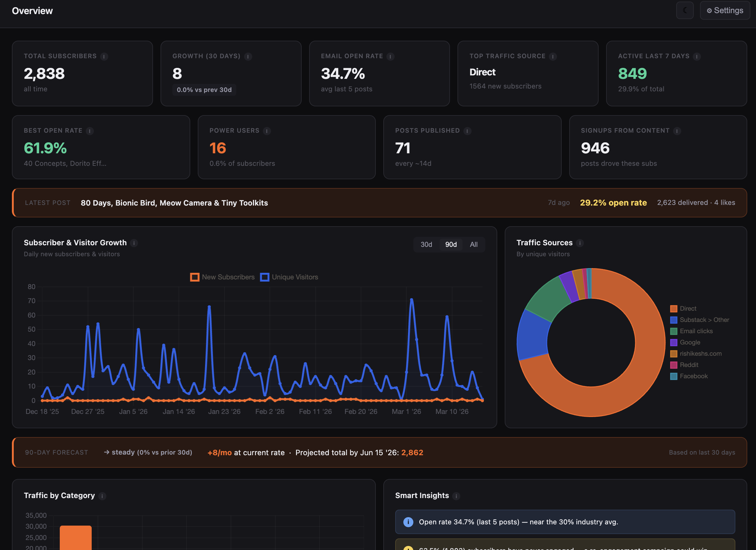Image resolution: width=756 pixels, height=550 pixels.
Task: Toggle dark mode moon icon
Action: (685, 10)
